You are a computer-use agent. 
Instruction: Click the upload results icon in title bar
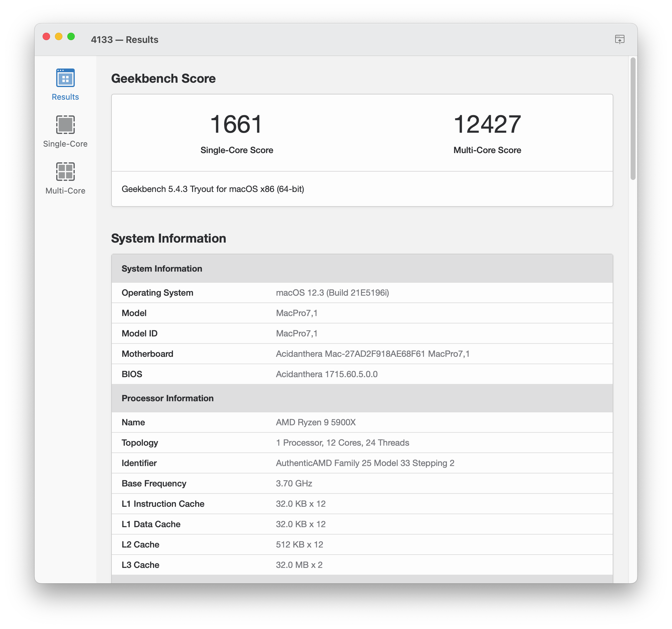click(x=619, y=40)
